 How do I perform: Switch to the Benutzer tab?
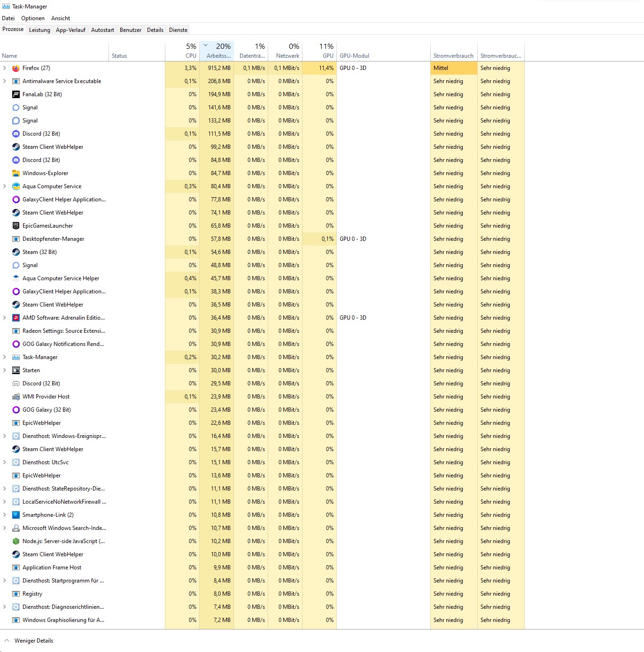click(x=131, y=30)
